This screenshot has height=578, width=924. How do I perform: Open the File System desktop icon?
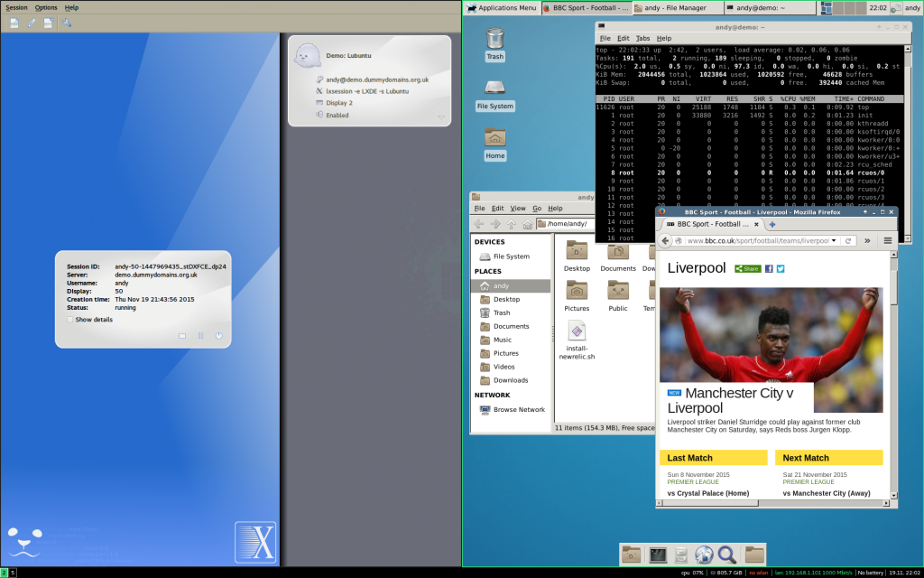point(495,94)
